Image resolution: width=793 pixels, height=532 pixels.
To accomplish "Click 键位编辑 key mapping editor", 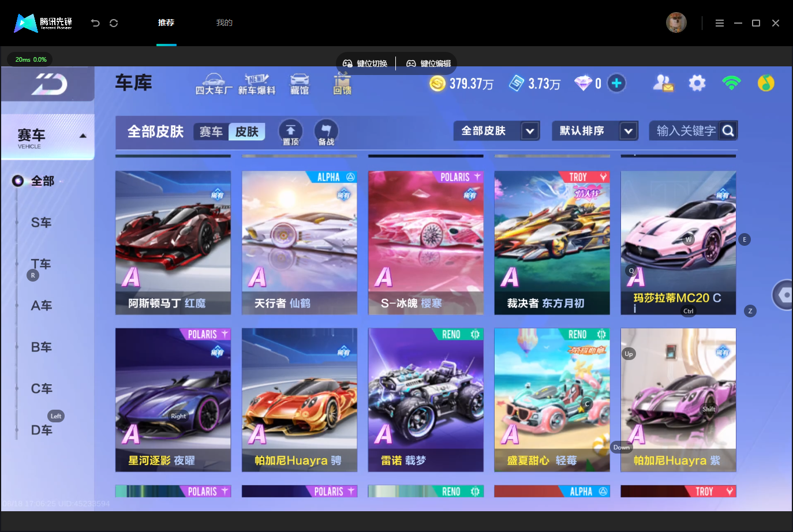I will [429, 63].
